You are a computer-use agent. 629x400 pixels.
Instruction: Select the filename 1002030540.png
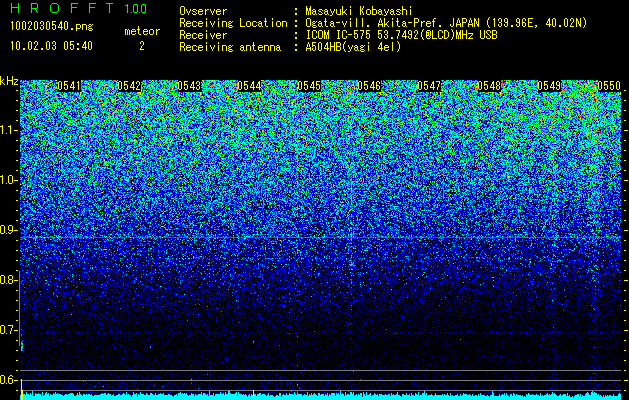pyautogui.click(x=52, y=26)
